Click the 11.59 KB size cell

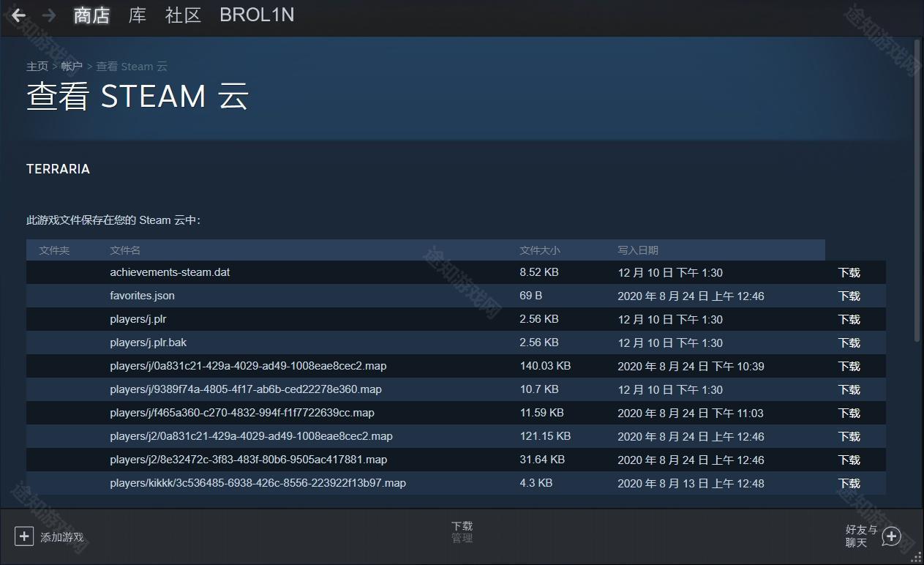tap(542, 413)
